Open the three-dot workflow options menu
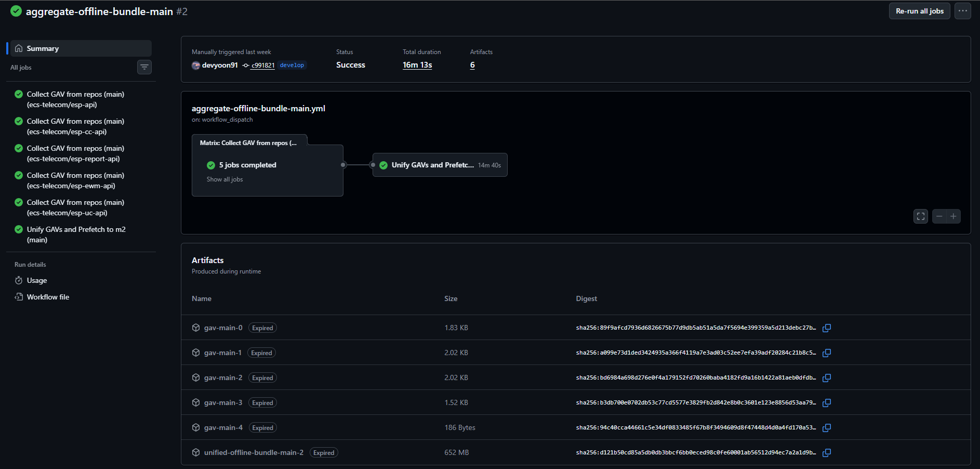Image resolution: width=980 pixels, height=469 pixels. (962, 11)
